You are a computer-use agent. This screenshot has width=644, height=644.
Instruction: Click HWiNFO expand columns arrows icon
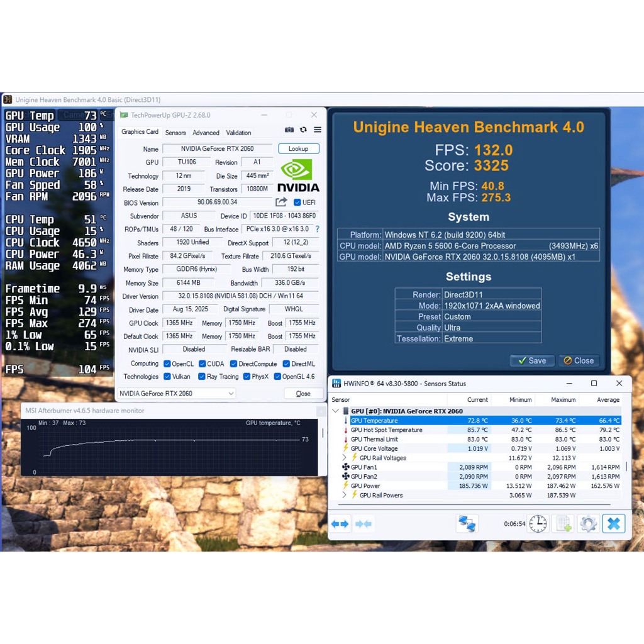coord(340,524)
